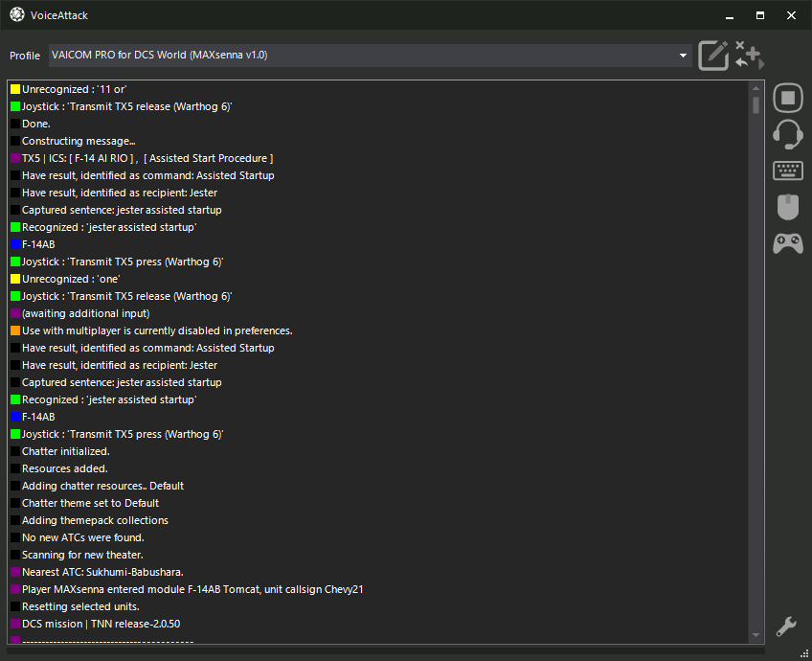Close the VoiceAttack window

791,15
